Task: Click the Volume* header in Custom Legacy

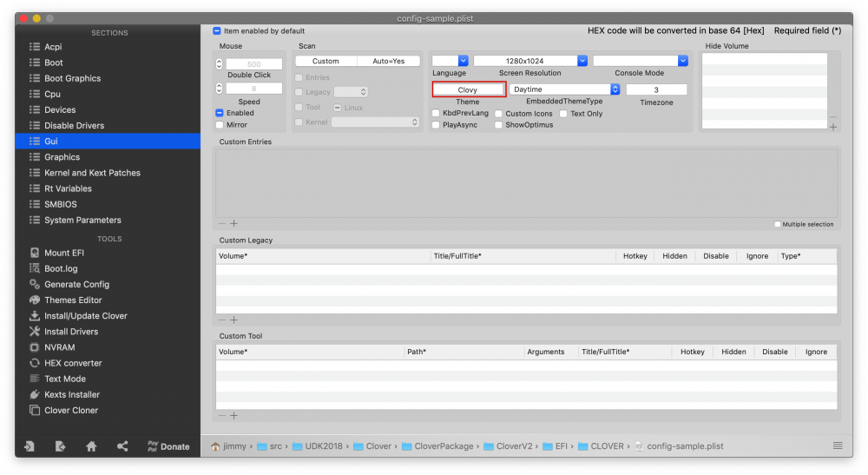Action: 323,256
